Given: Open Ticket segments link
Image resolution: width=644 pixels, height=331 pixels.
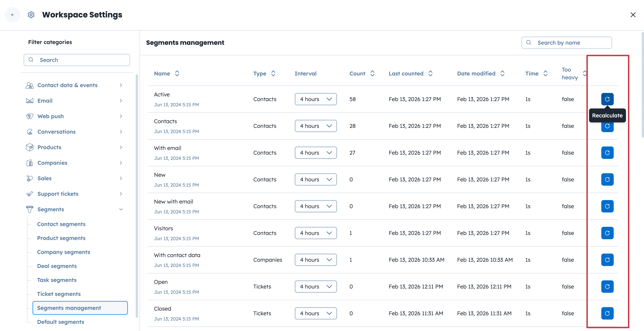Looking at the screenshot, I should 59,294.
